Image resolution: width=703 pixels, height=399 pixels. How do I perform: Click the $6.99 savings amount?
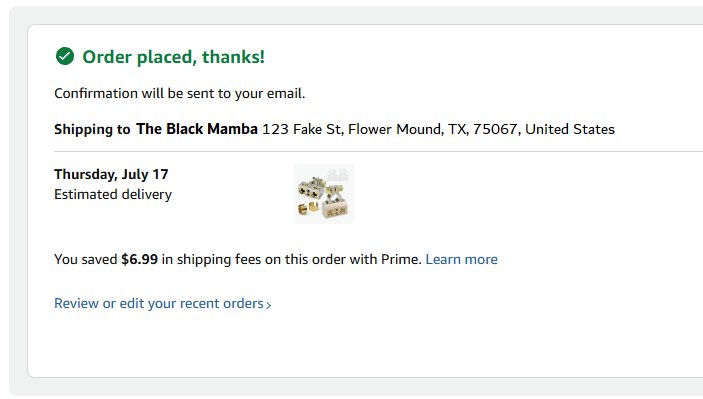point(139,259)
